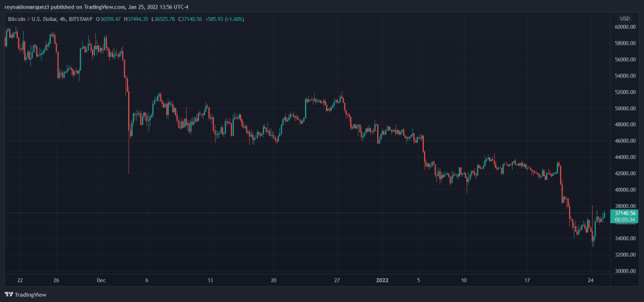Select the Bitcoin / U.S. Dollar symbol title
Viewport: 644px width, 302px height.
[x=32, y=20]
